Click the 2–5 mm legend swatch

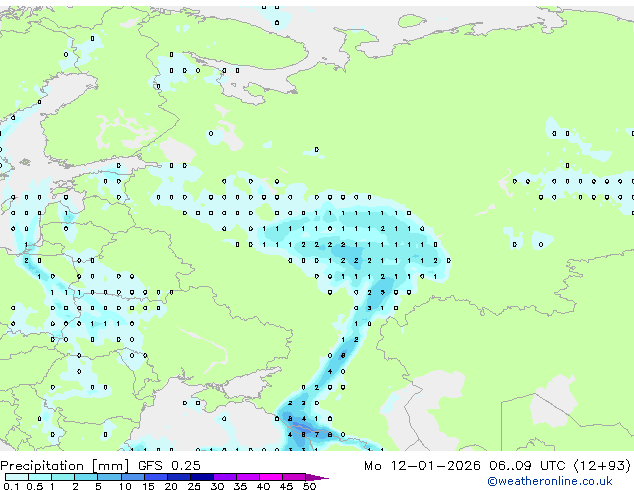click(86, 477)
